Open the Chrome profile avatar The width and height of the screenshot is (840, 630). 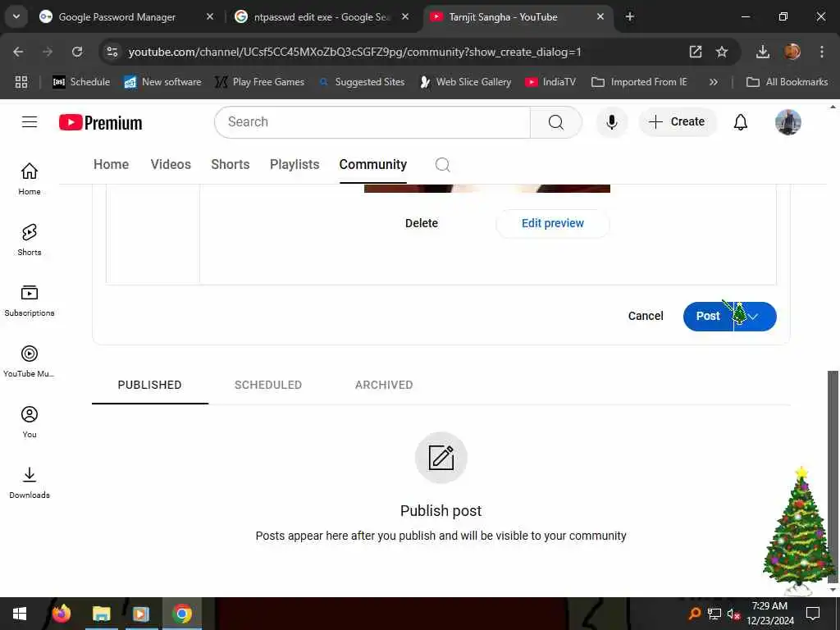[792, 52]
